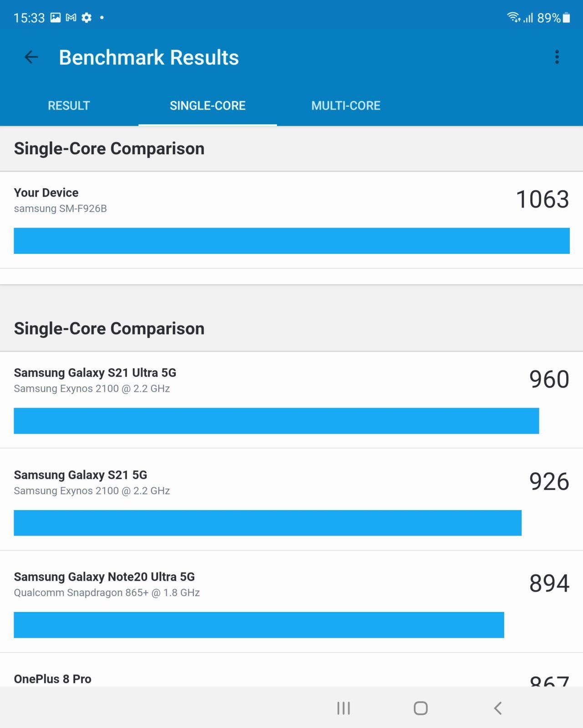Tap the settings gear notification icon
583x728 pixels.
[x=86, y=18]
